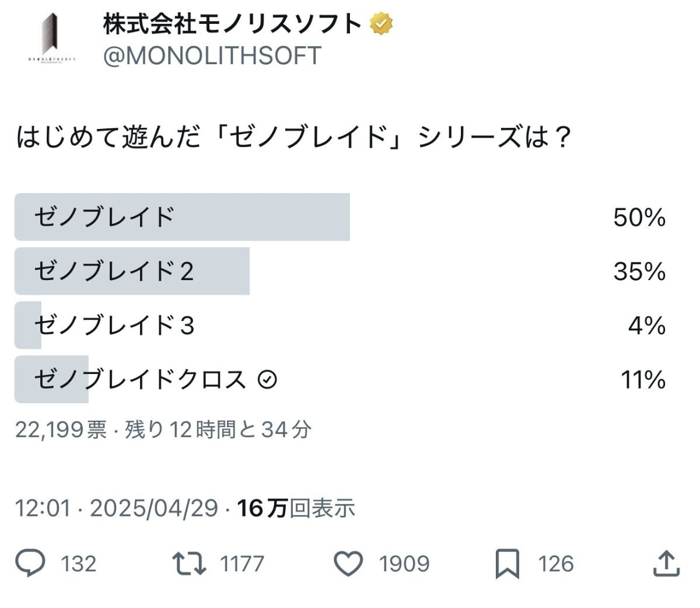Like the post with heart icon
The width and height of the screenshot is (700, 608).
tap(348, 564)
